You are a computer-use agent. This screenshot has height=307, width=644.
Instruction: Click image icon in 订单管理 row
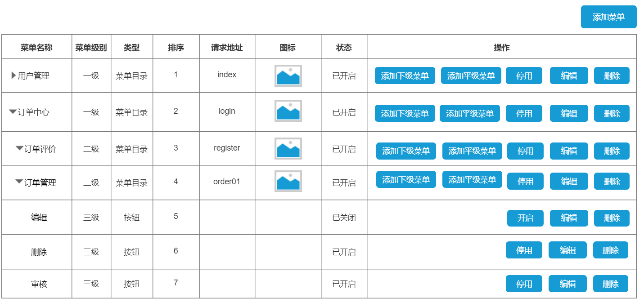point(288,181)
